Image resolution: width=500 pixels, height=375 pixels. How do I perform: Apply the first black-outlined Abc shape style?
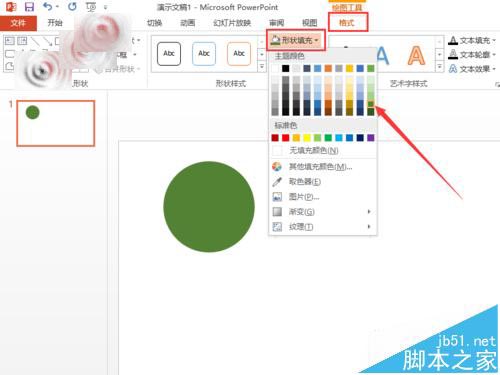tap(169, 53)
